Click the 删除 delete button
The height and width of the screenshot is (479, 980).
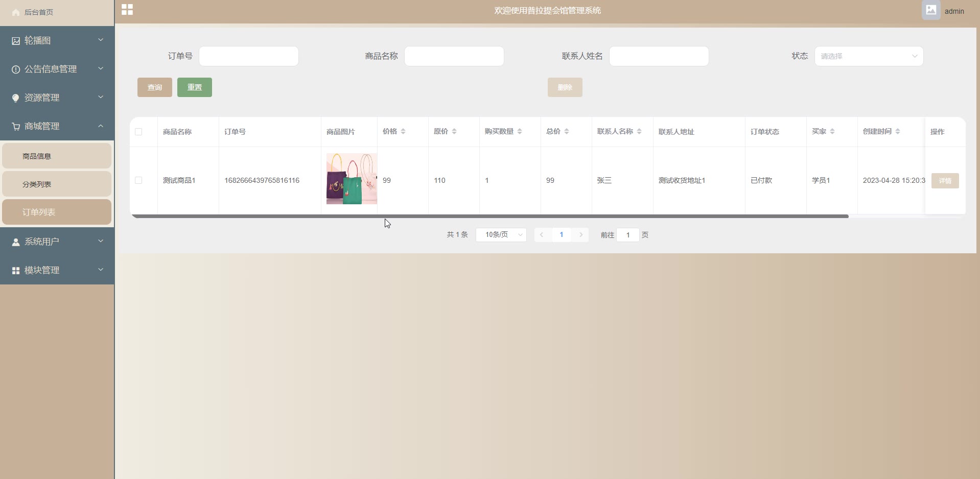click(565, 87)
